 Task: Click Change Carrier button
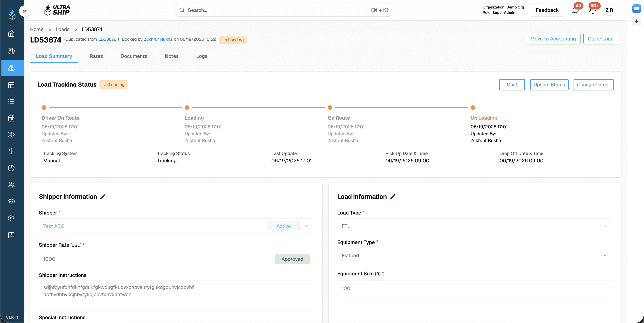[593, 85]
